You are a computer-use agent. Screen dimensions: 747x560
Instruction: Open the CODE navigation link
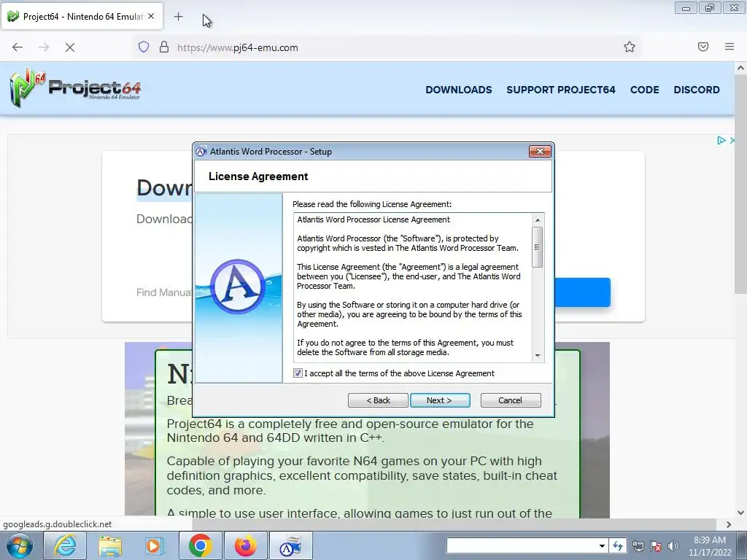[x=645, y=90]
